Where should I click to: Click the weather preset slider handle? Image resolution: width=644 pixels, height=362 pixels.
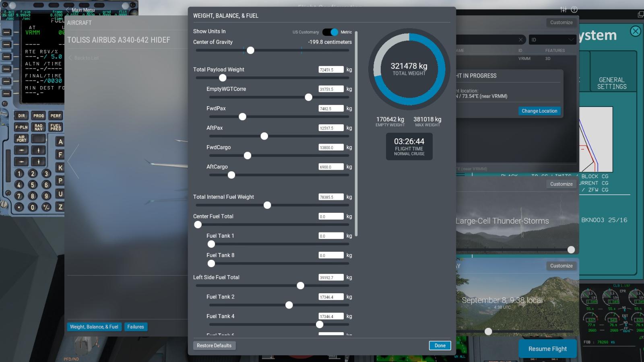point(571,250)
